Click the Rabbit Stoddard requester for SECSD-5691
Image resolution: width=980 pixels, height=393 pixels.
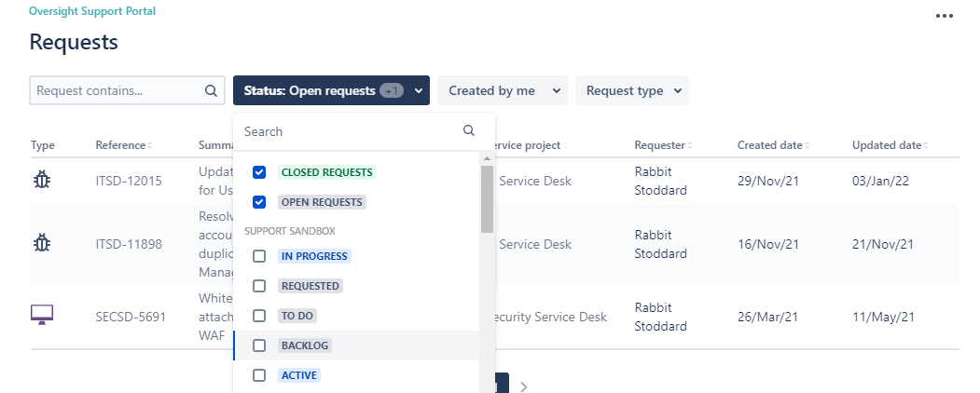click(x=660, y=317)
